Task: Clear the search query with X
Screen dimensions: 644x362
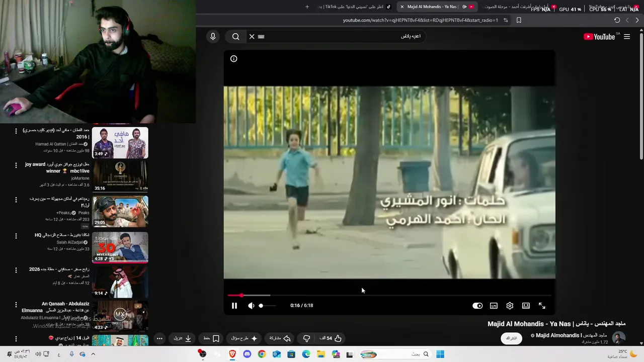Action: tap(252, 36)
